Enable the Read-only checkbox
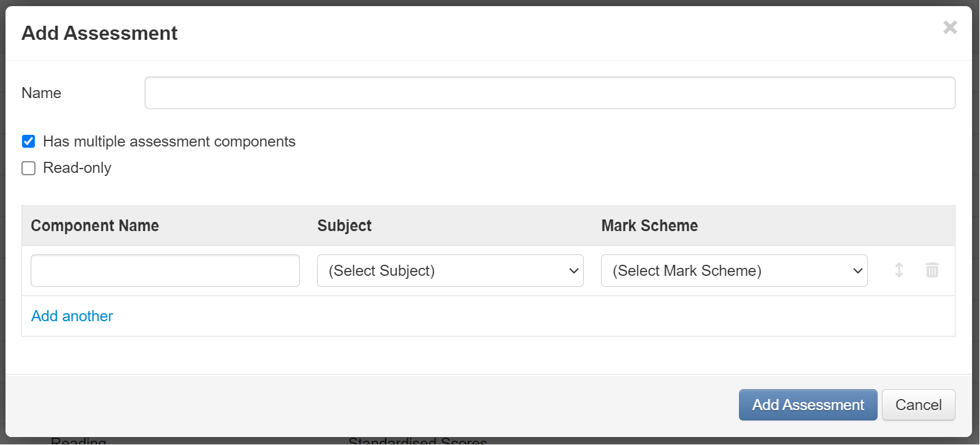The height and width of the screenshot is (445, 980). 28,168
